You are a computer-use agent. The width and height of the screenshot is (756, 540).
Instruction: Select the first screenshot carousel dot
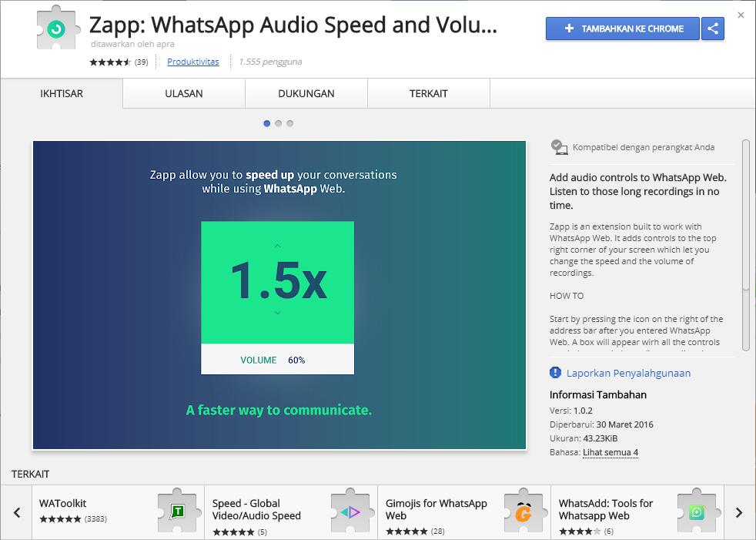267,123
